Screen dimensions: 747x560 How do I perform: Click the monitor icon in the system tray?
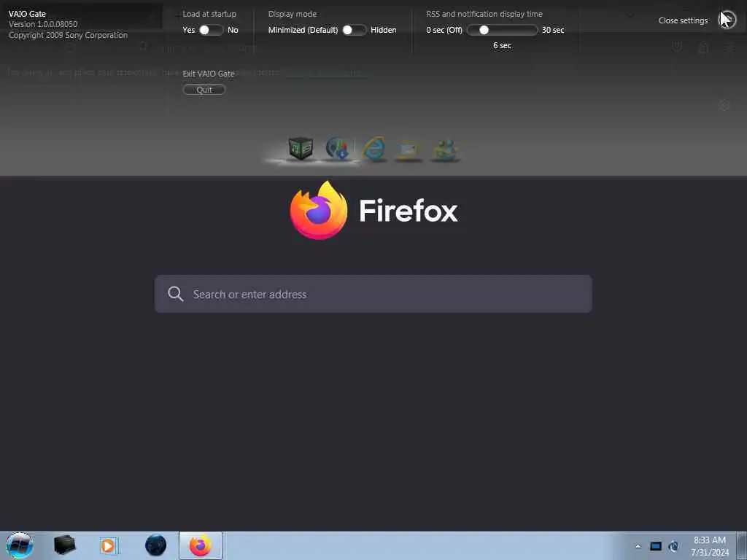pyautogui.click(x=656, y=546)
